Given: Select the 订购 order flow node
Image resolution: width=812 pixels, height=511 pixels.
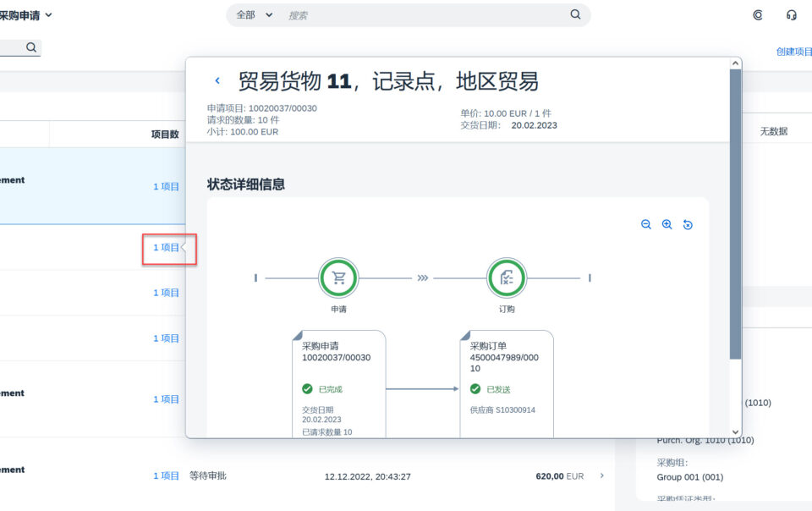Looking at the screenshot, I should click(x=507, y=278).
